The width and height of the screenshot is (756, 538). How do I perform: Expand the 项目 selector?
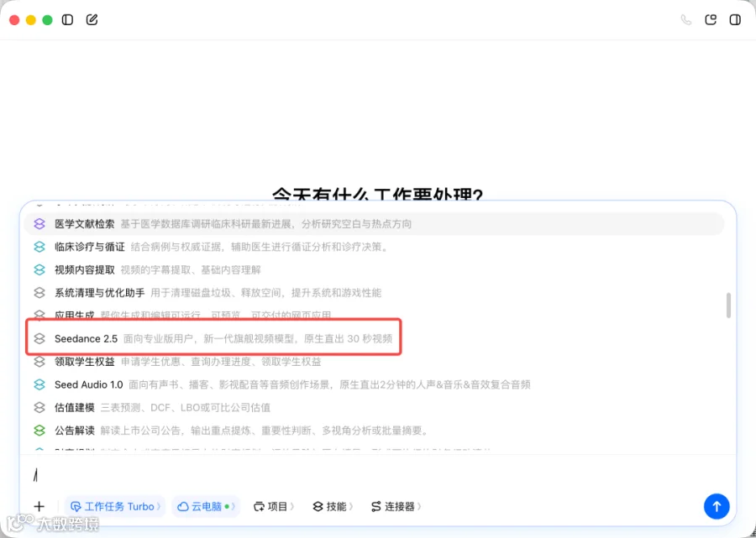click(x=273, y=506)
